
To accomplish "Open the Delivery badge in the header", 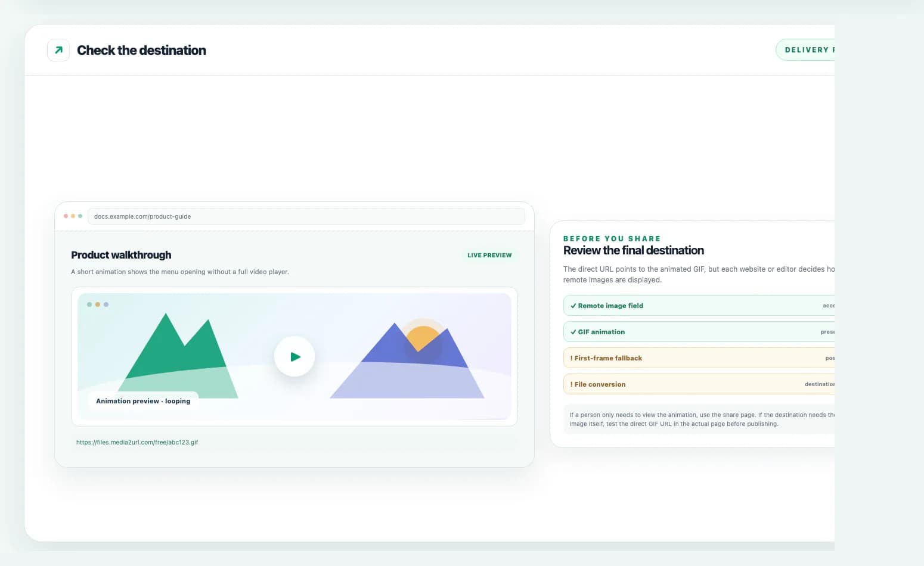I will [805, 50].
